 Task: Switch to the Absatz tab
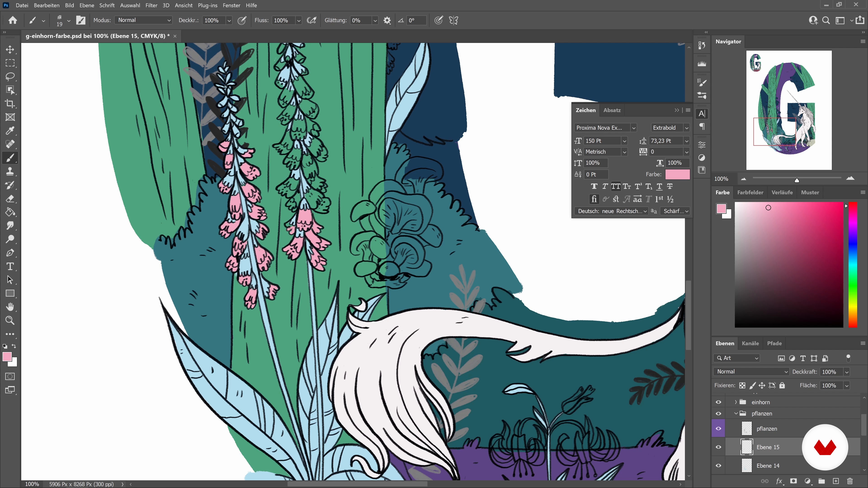612,110
